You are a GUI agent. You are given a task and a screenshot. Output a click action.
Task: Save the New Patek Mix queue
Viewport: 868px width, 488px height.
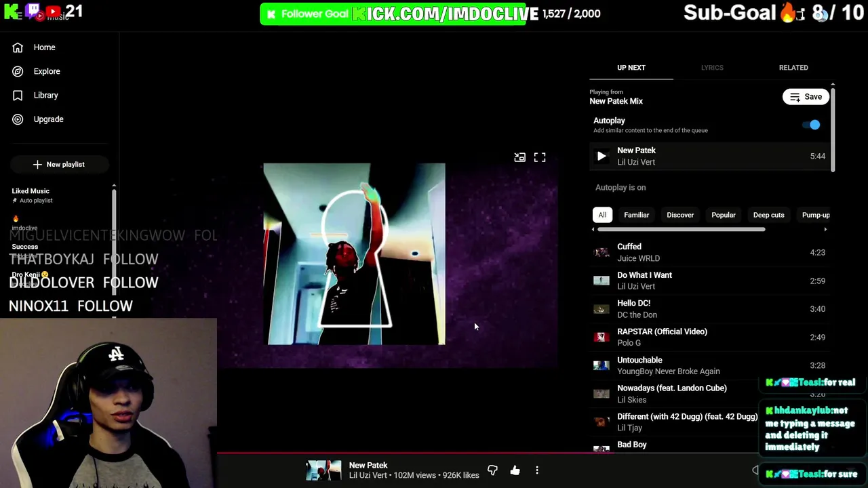click(x=806, y=97)
